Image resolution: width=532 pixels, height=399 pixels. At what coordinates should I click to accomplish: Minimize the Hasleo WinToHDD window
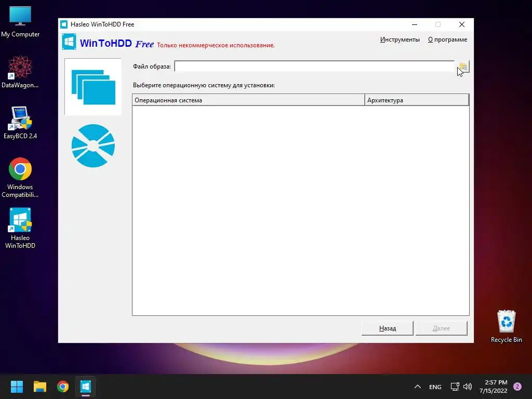click(x=415, y=24)
